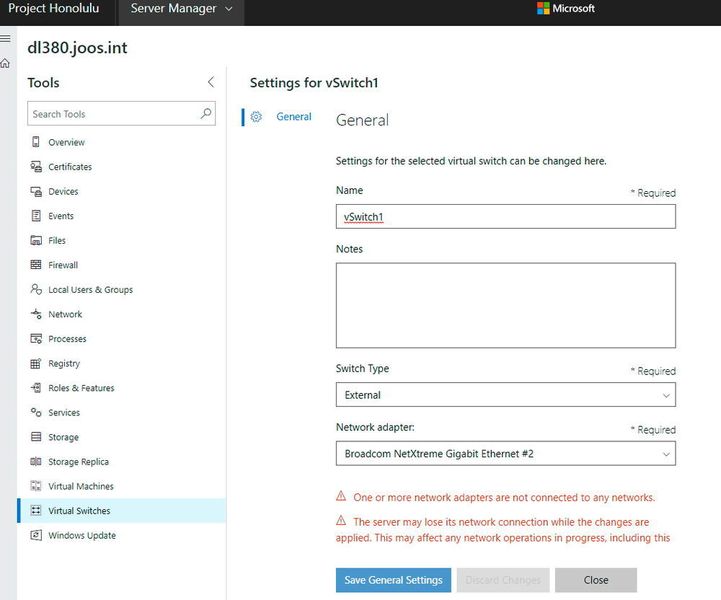Click the Network icon

(x=35, y=314)
